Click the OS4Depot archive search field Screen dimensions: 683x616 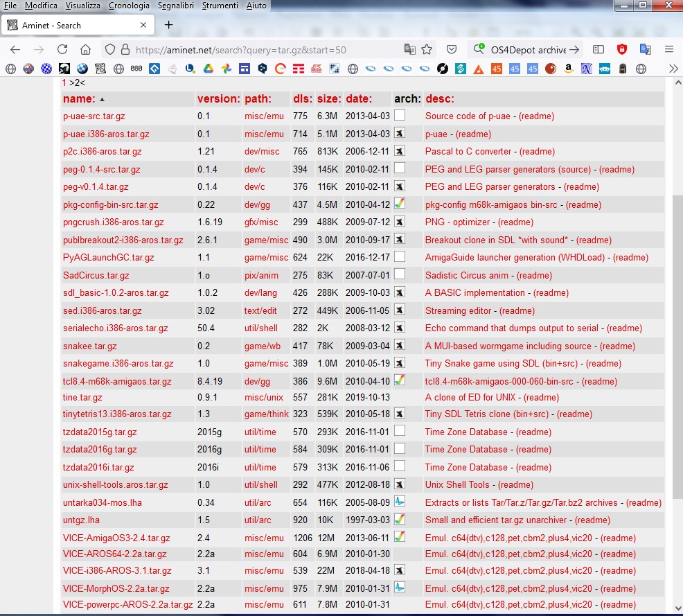pos(528,50)
